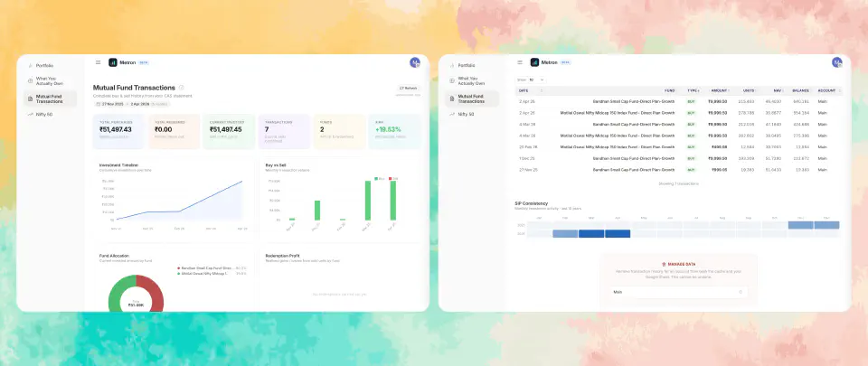Open Portfolio in left window sidebar
This screenshot has width=868, height=366.
point(45,66)
